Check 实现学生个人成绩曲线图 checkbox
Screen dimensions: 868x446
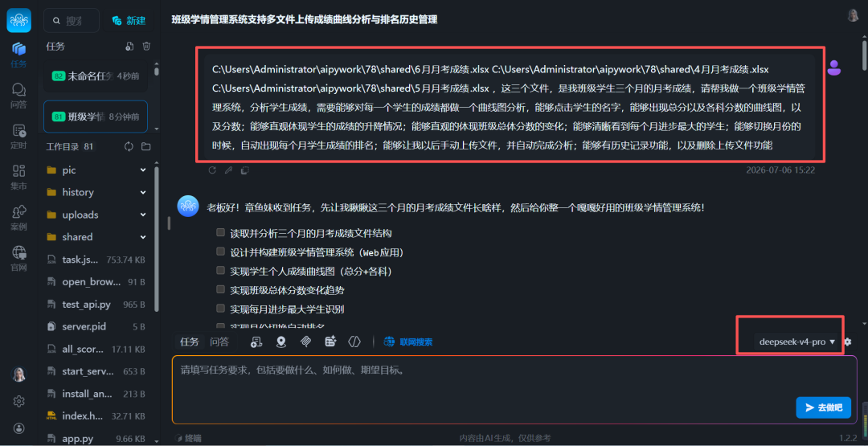(x=221, y=271)
